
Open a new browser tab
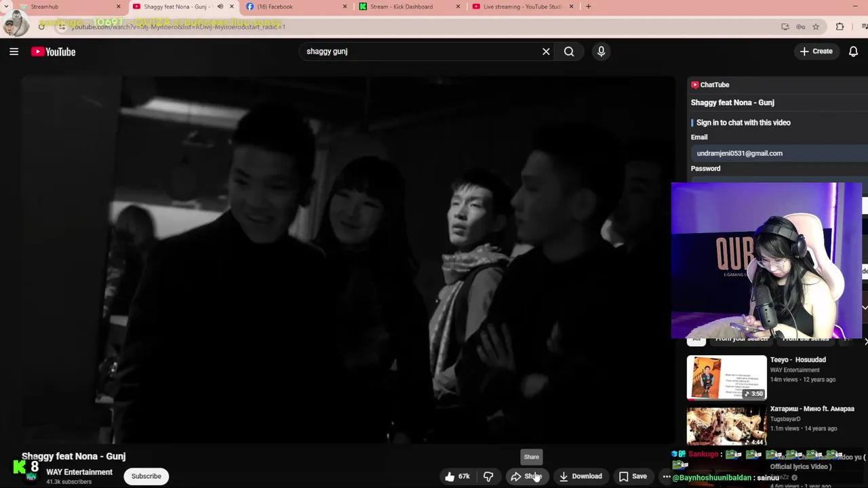click(x=588, y=7)
